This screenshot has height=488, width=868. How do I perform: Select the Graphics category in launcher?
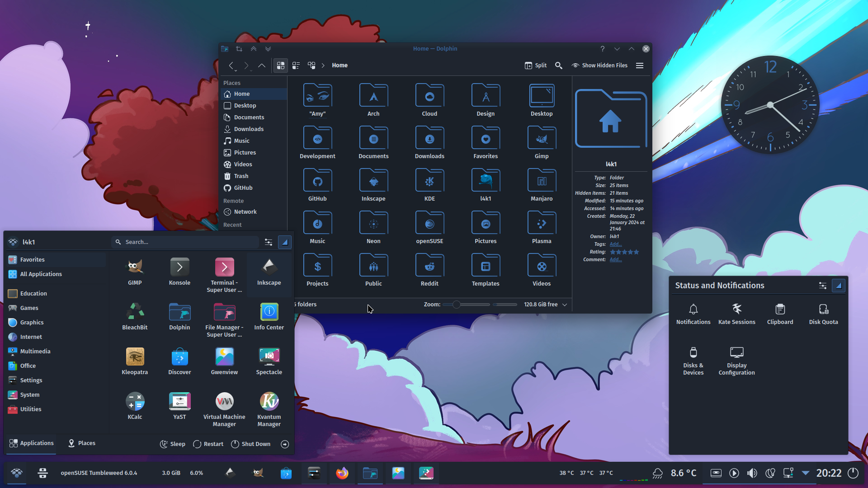[x=57, y=323]
